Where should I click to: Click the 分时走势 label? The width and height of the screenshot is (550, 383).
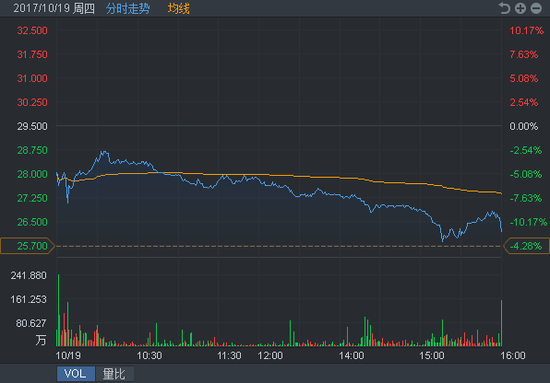click(x=128, y=8)
